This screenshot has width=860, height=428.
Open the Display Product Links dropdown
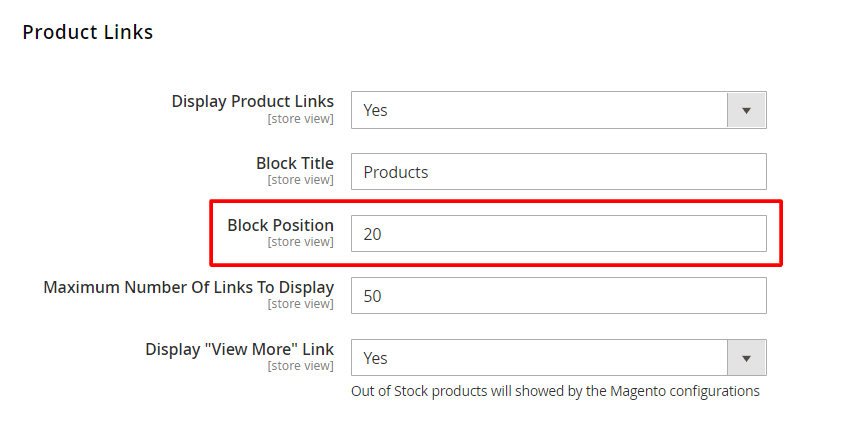click(x=540, y=110)
